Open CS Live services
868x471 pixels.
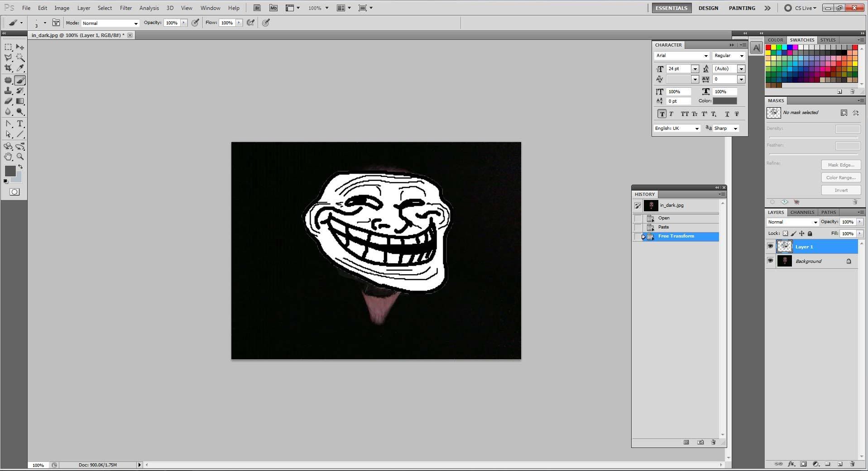pyautogui.click(x=801, y=8)
